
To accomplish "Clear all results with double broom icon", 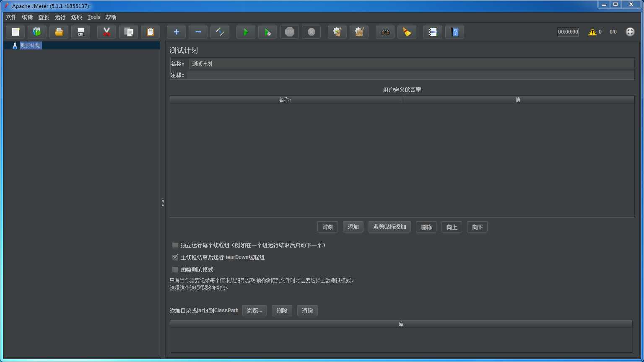I will click(x=359, y=32).
